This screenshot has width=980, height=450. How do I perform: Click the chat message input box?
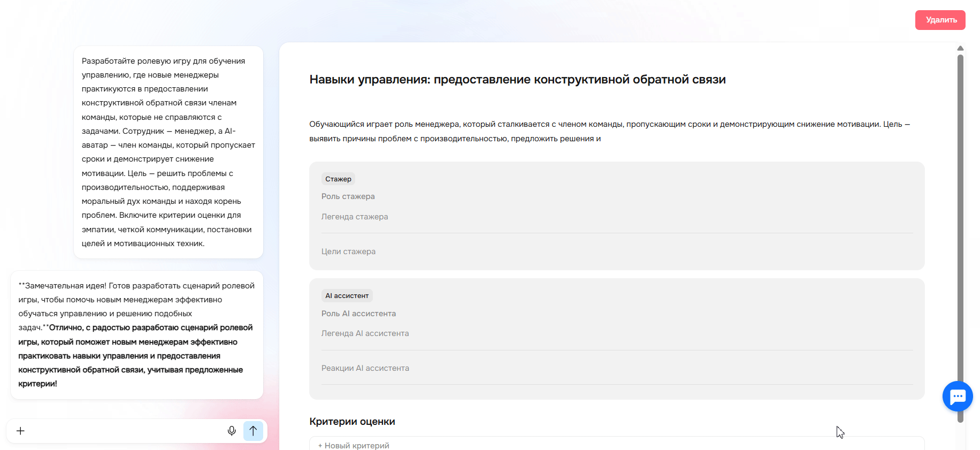point(123,431)
